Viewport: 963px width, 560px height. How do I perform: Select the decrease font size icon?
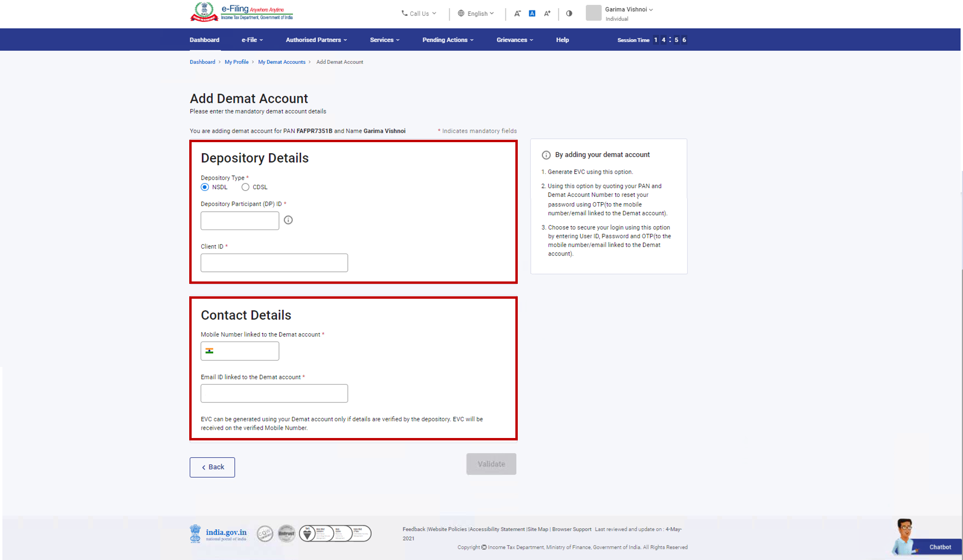tap(517, 13)
